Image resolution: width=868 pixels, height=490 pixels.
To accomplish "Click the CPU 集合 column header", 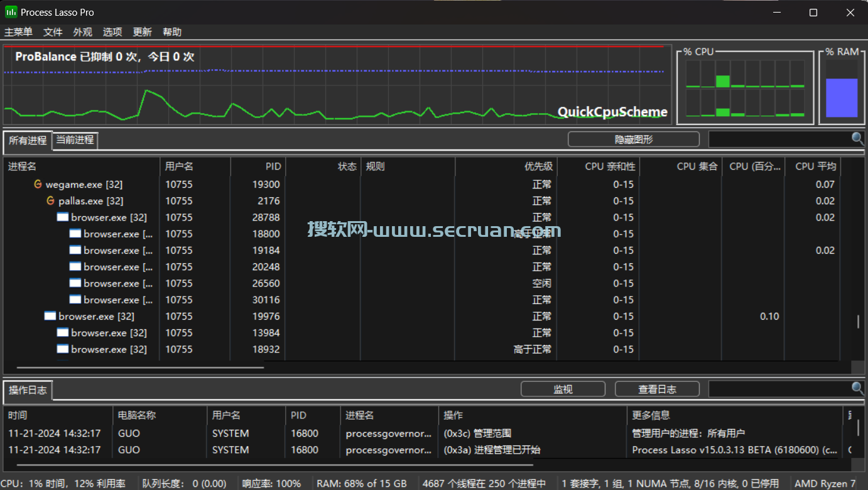I will 681,166.
